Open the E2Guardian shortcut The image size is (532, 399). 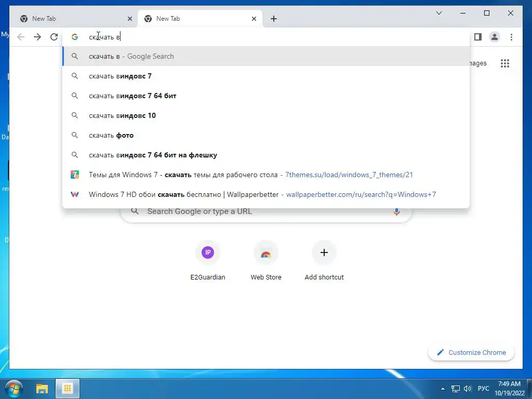coord(208,261)
